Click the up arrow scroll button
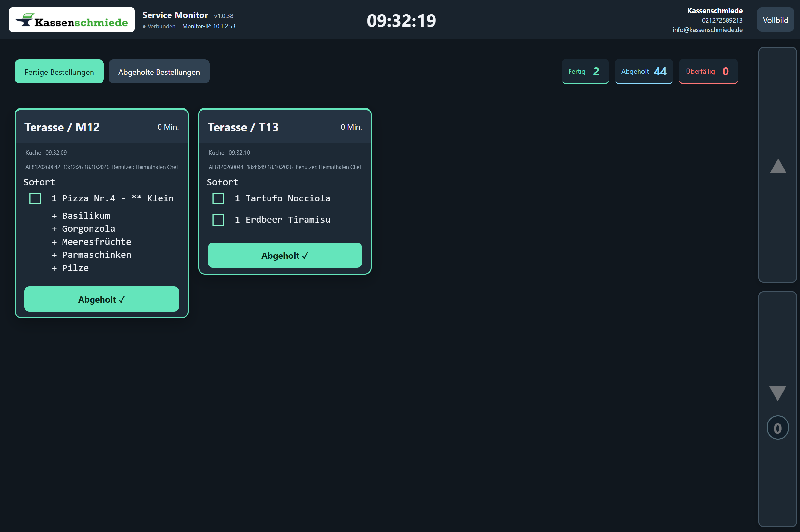Image resolution: width=800 pixels, height=532 pixels. 777,165
